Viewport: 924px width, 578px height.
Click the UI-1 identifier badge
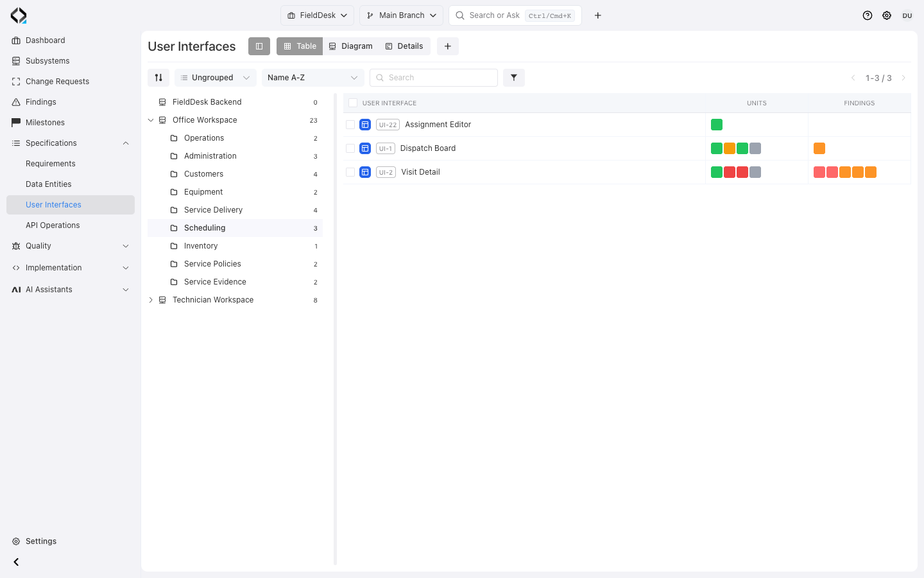coord(386,148)
